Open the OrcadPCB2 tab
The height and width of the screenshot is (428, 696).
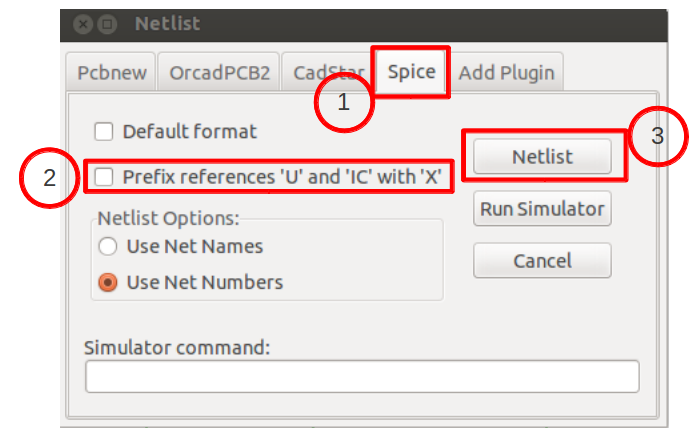click(219, 72)
